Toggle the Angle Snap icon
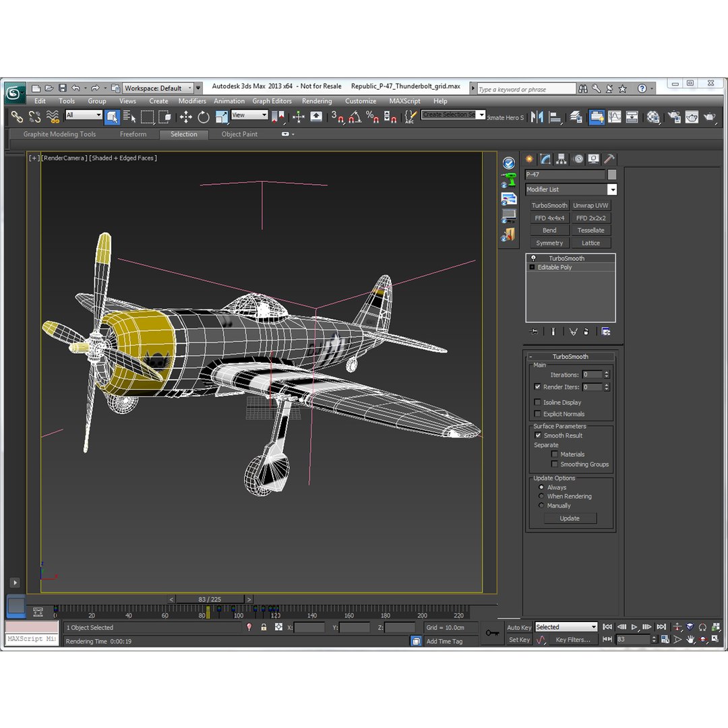Viewport: 728px width, 728px height. [x=355, y=117]
